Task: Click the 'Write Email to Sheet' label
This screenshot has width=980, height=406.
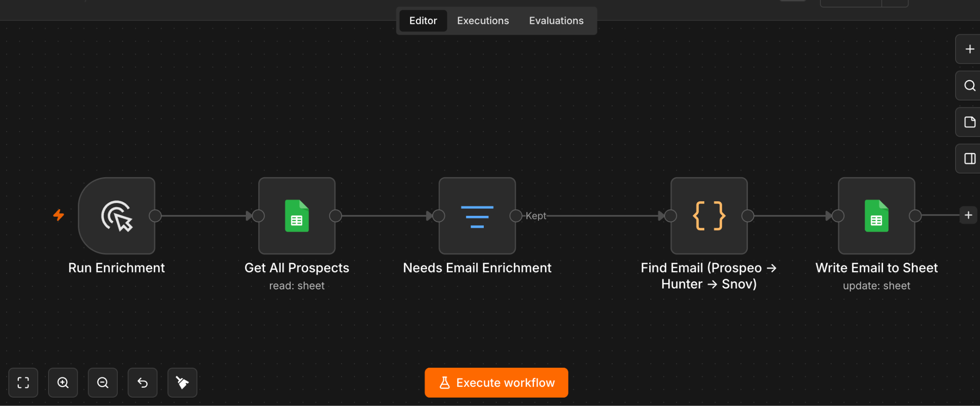Action: point(876,268)
